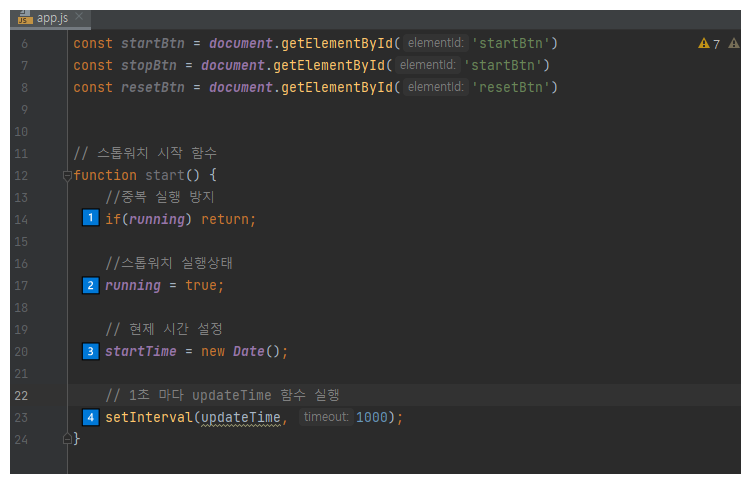Click line number 22 in the gutter
This screenshot has height=484, width=751.
click(x=21, y=396)
